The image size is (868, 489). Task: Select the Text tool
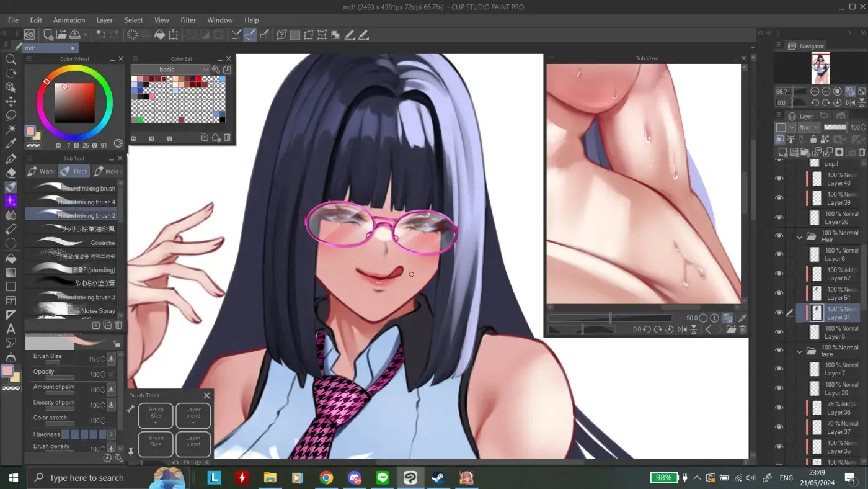pyautogui.click(x=11, y=329)
